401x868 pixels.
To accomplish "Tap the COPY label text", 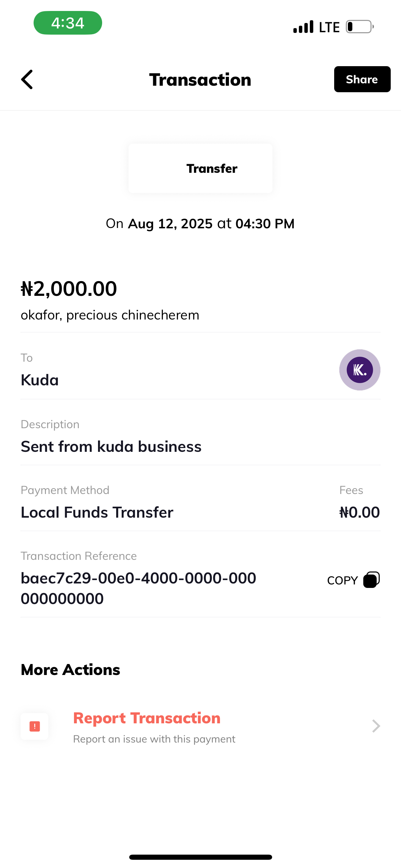I will (342, 580).
